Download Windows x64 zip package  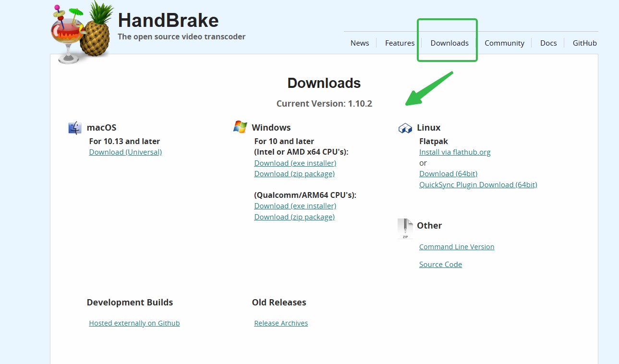[294, 174]
